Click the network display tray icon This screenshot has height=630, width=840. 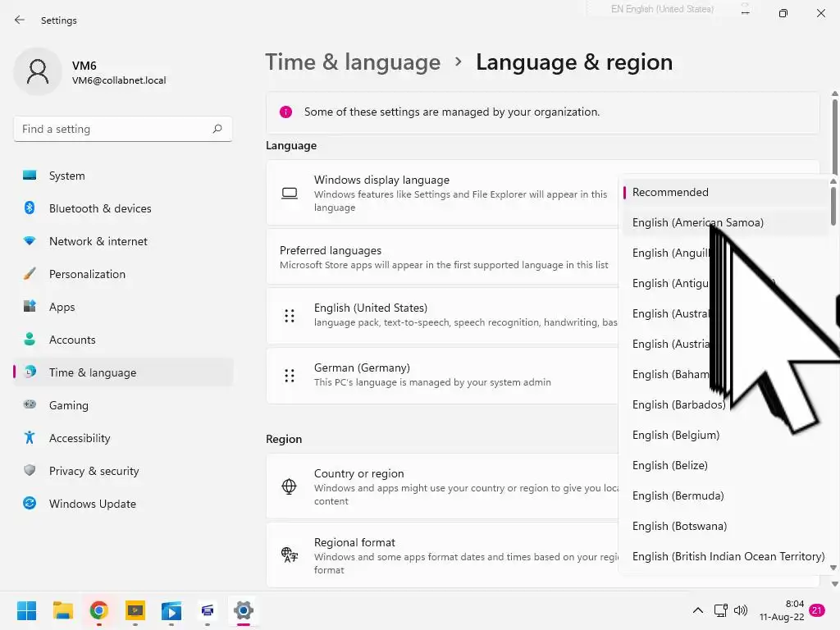point(721,610)
